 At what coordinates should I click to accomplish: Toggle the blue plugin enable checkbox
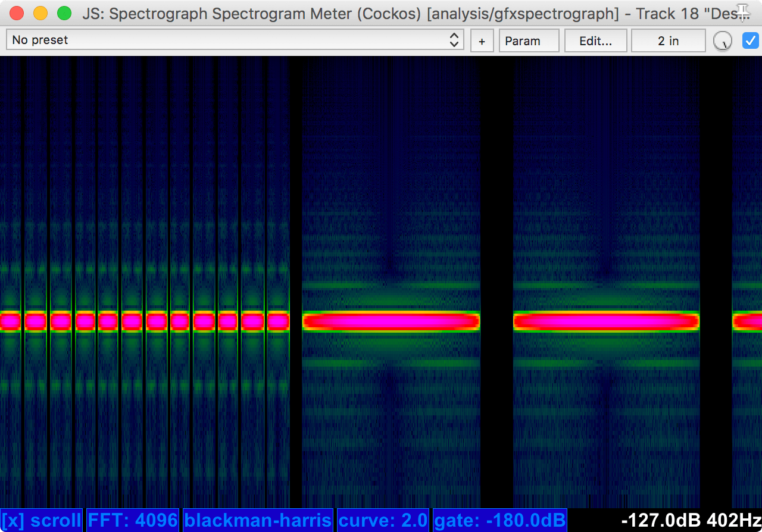[750, 40]
